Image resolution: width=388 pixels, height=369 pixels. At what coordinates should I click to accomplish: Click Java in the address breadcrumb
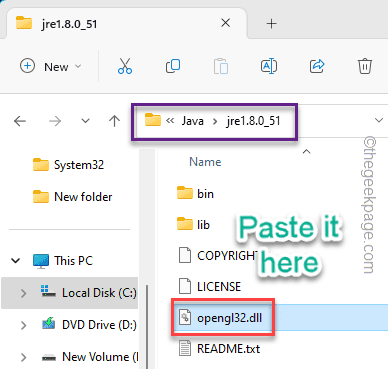pyautogui.click(x=193, y=121)
